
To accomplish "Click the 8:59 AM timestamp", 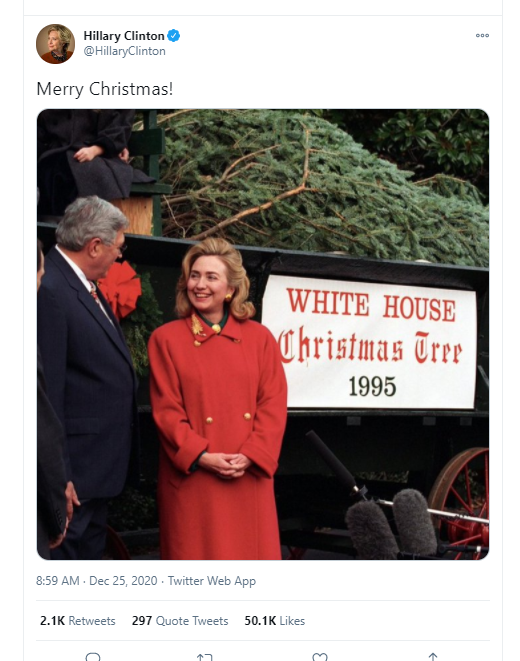I will pyautogui.click(x=58, y=581).
